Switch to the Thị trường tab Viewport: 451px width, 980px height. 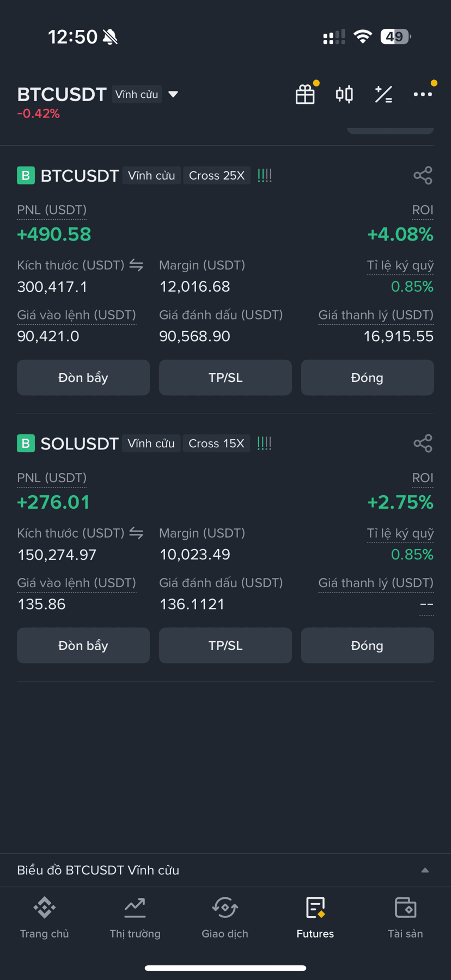(135, 918)
